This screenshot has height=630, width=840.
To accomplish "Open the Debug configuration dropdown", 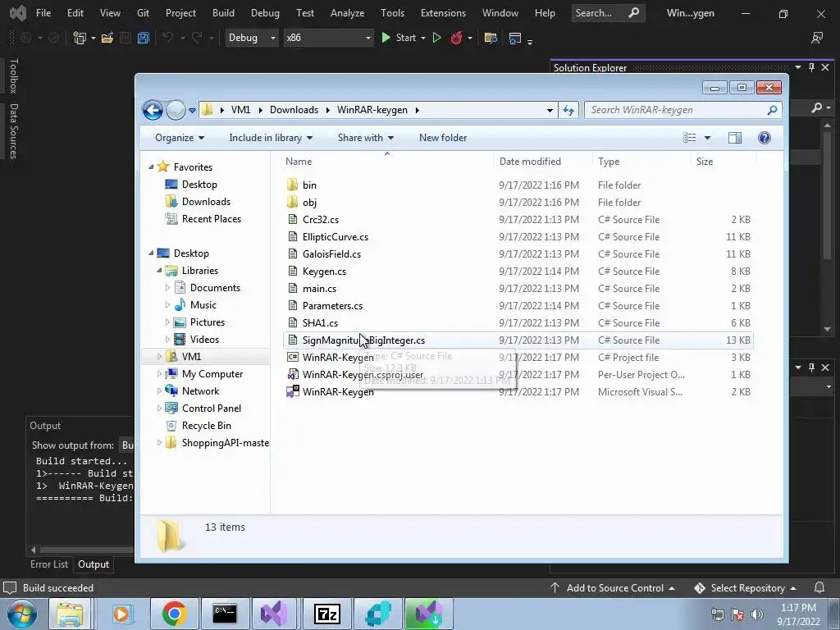I will coord(251,38).
